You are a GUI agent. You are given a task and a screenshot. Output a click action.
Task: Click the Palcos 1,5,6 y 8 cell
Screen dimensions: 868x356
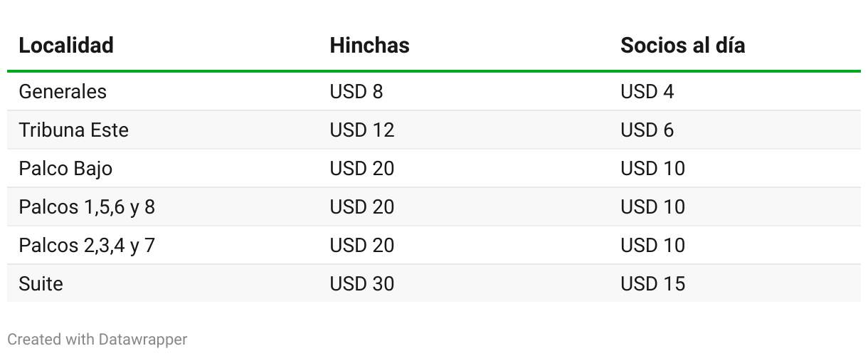(87, 207)
